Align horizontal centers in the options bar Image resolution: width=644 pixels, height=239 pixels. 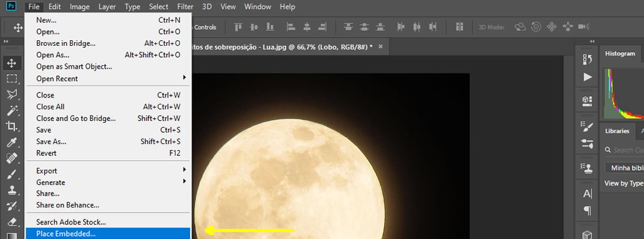tap(307, 27)
